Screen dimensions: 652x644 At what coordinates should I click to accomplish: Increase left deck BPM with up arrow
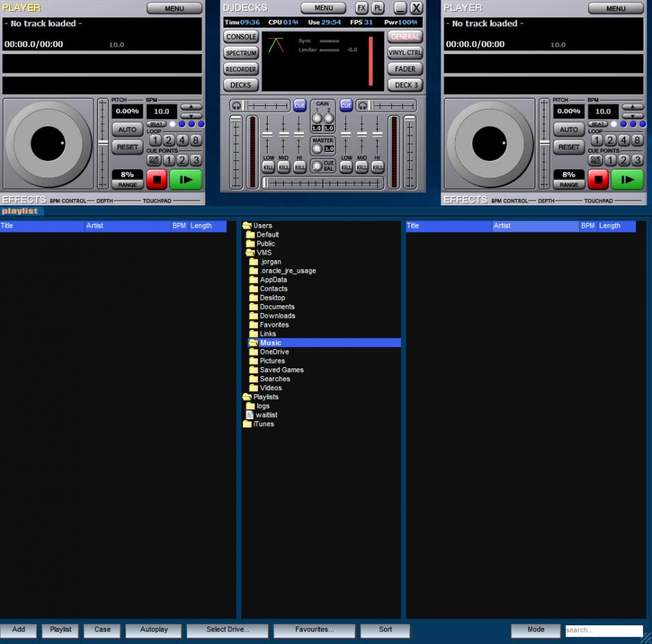click(191, 107)
